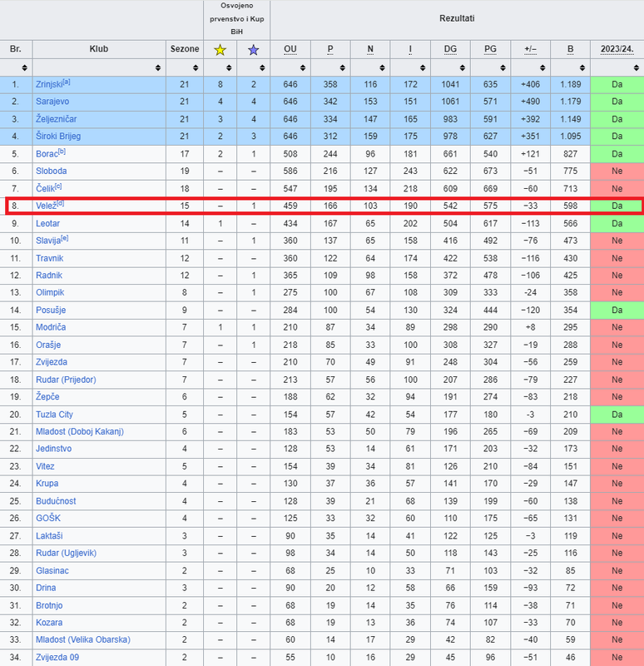Open the Mladost (Doboj Kakanj) link
The width and height of the screenshot is (644, 666).
click(80, 431)
